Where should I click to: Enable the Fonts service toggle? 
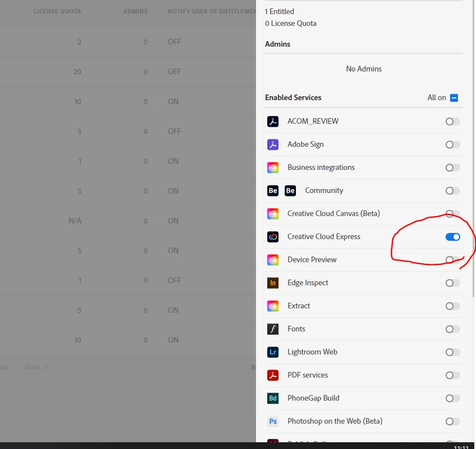(x=452, y=329)
